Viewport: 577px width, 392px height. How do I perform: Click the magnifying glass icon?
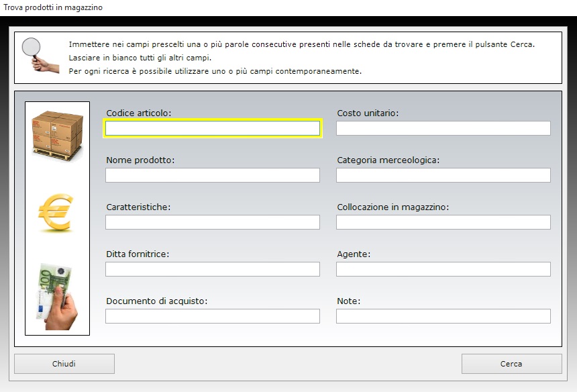click(x=40, y=56)
